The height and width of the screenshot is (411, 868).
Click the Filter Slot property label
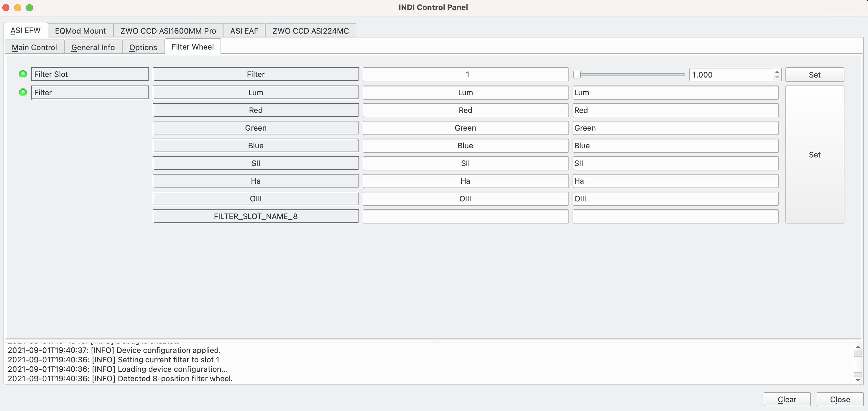tap(90, 74)
